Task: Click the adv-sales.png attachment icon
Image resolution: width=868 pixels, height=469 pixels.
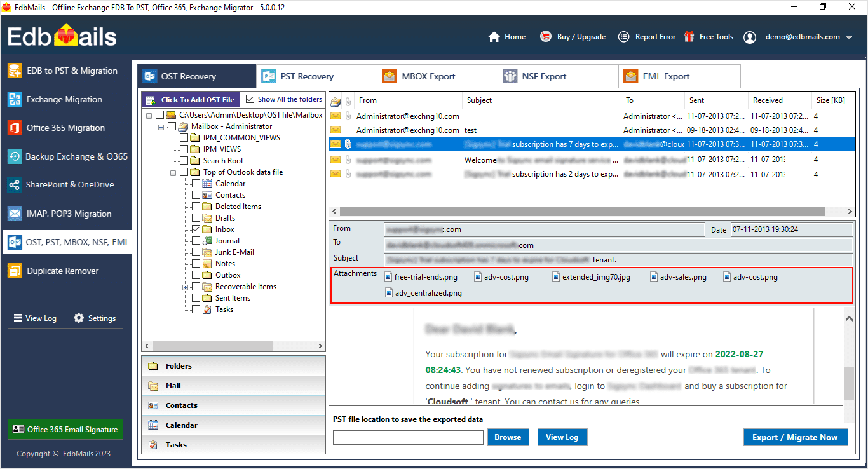Action: [x=654, y=277]
